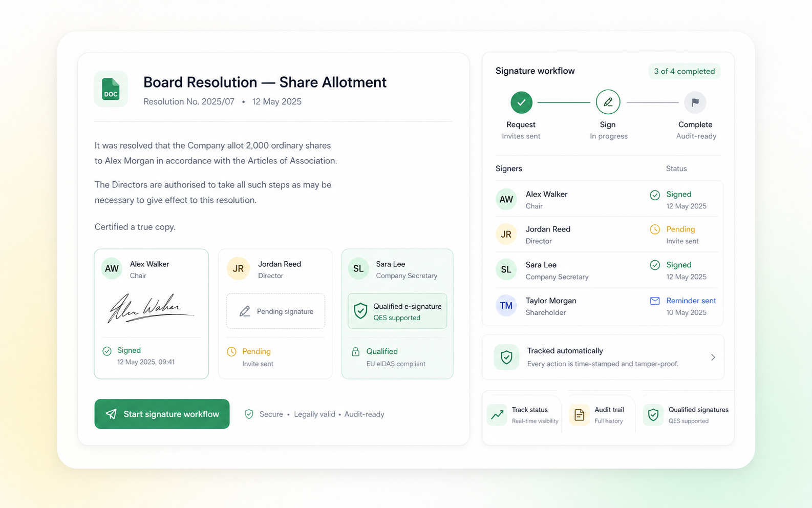Click the JR avatar in Jordan Reed's signature card

(x=238, y=269)
